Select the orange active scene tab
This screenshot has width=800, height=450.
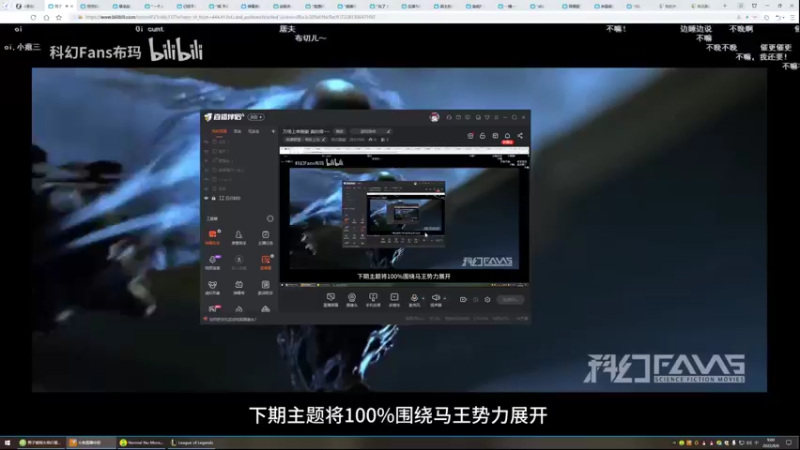pos(219,131)
